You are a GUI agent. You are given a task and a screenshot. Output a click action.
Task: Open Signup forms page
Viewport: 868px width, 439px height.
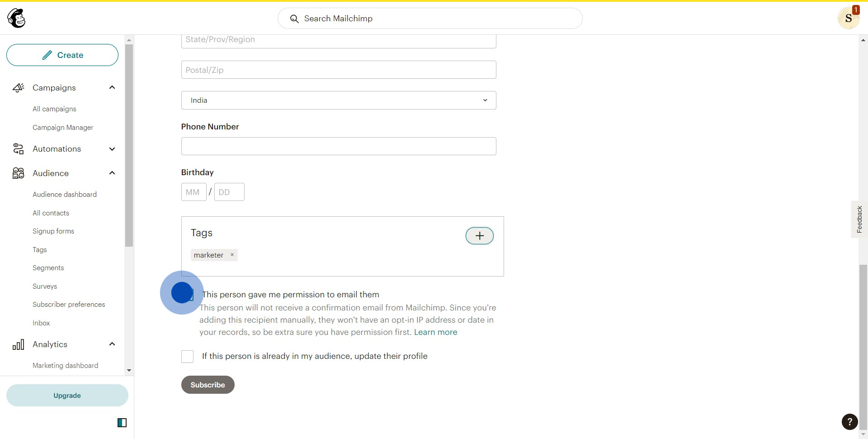tap(53, 231)
